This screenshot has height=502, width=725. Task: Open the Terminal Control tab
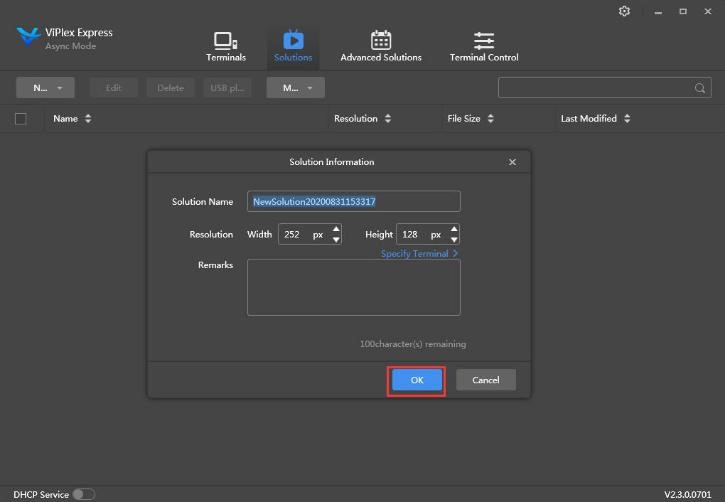[484, 47]
